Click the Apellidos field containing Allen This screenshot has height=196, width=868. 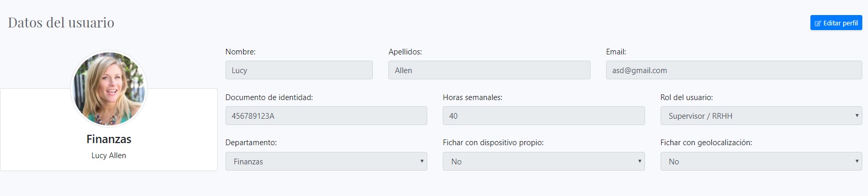(489, 70)
